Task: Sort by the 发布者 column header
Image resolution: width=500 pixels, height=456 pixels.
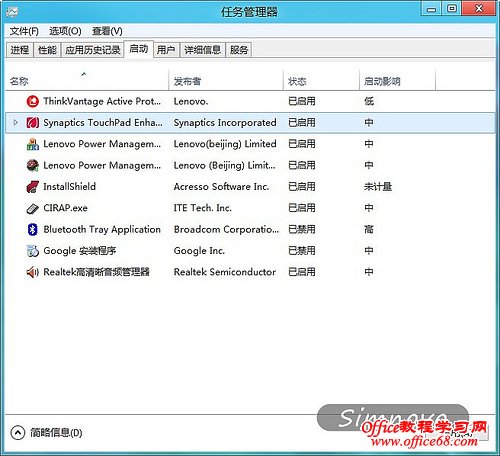Action: (226, 81)
